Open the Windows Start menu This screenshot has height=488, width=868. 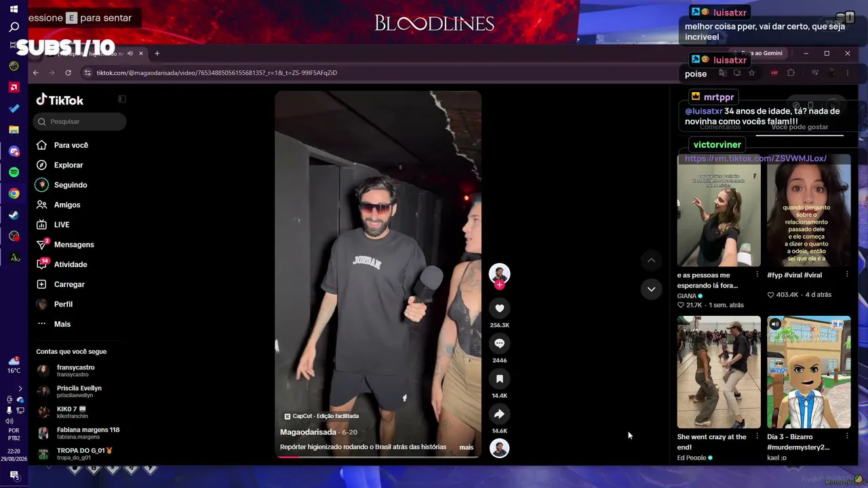click(14, 9)
